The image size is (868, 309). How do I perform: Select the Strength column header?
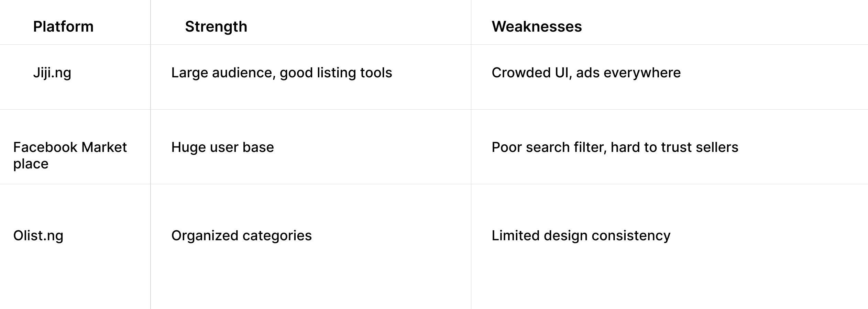pos(216,27)
